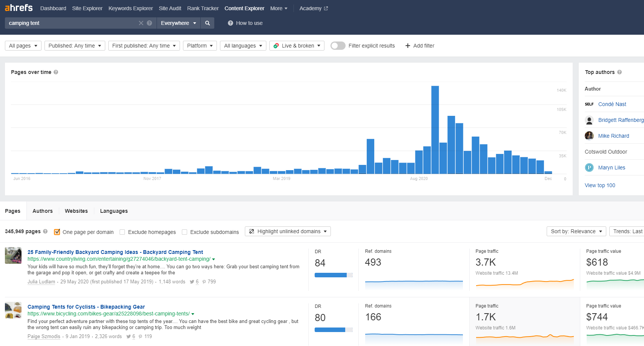
Task: Click plus icon to add filter
Action: (407, 46)
